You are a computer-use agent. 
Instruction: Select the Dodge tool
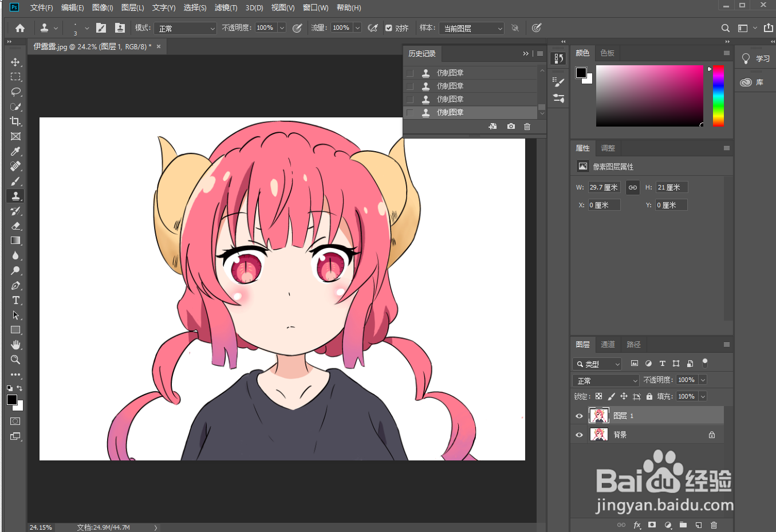[15, 270]
